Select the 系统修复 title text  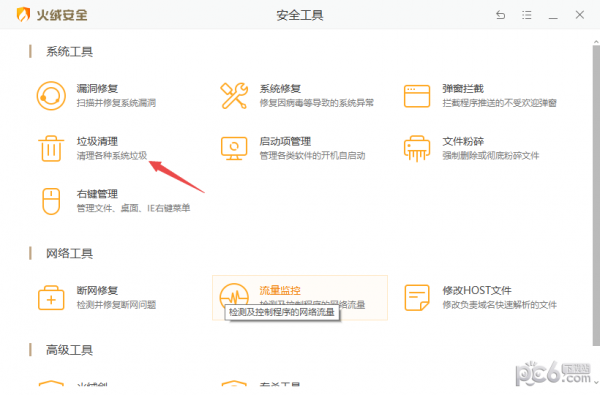click(280, 89)
